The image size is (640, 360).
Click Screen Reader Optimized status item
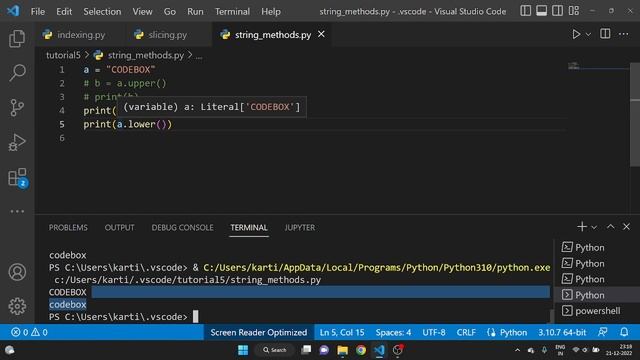pyautogui.click(x=258, y=332)
